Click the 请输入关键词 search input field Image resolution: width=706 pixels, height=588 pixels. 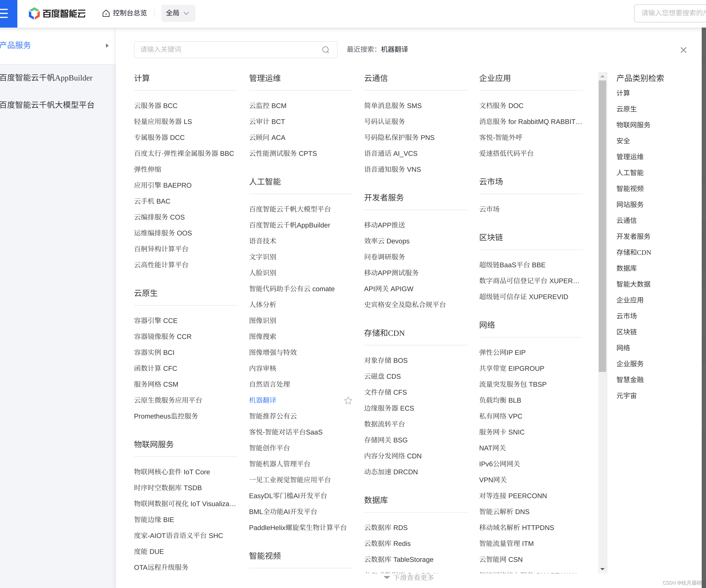(x=229, y=49)
